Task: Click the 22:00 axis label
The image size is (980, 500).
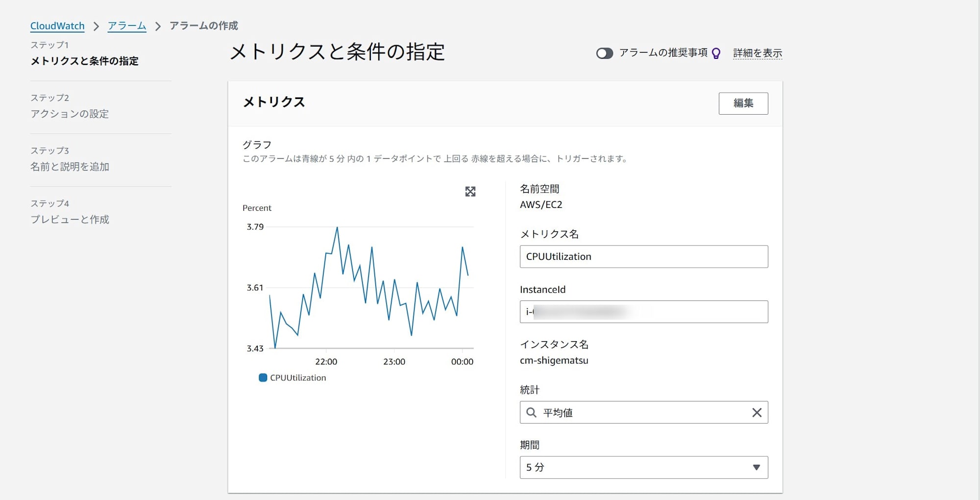Action: pyautogui.click(x=326, y=362)
